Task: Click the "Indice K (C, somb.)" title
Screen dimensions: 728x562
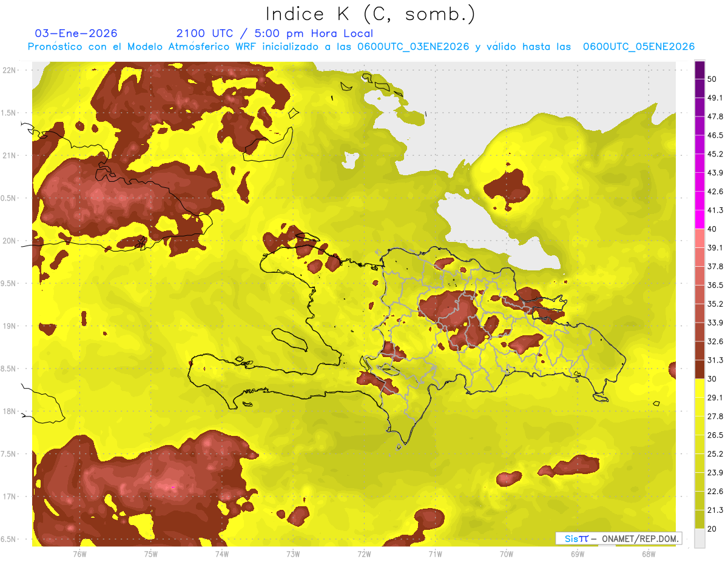Action: coord(370,14)
